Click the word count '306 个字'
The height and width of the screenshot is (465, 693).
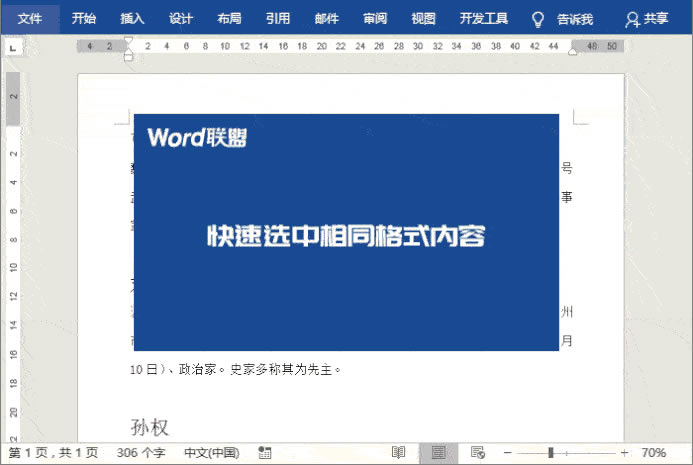141,453
